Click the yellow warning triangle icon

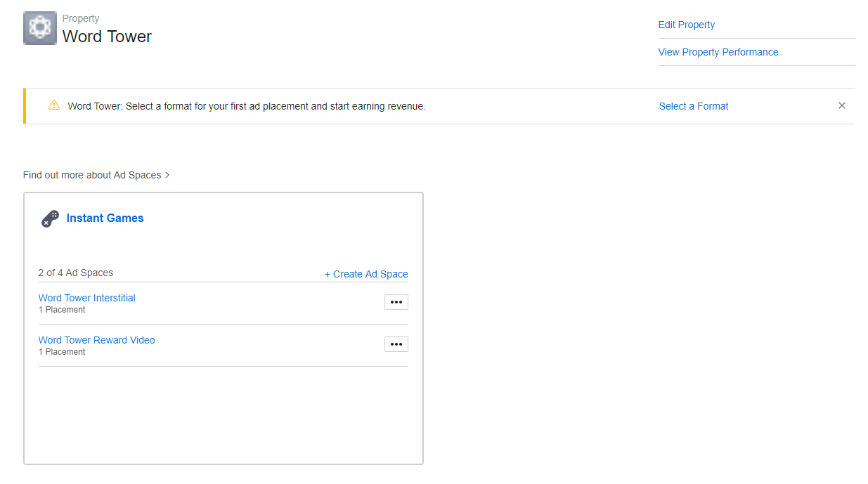54,105
